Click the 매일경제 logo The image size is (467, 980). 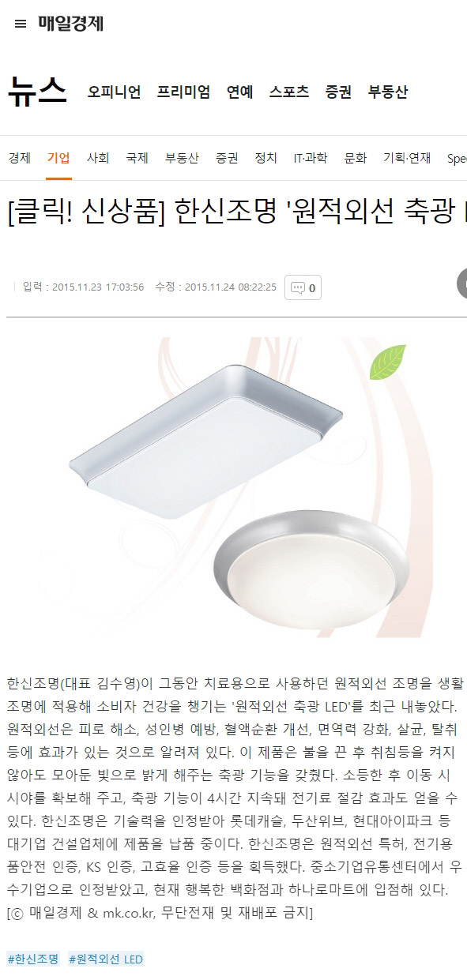coord(70,24)
